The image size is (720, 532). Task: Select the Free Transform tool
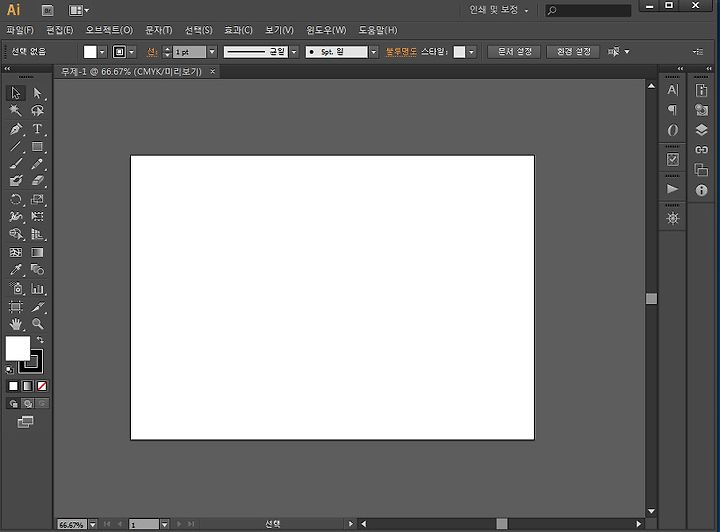[37, 216]
